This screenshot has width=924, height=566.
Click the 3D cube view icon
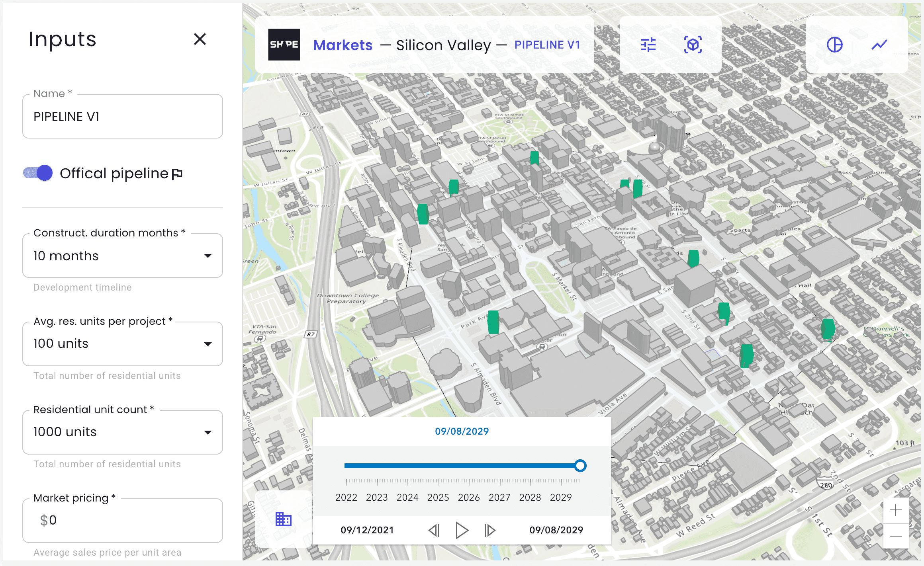pyautogui.click(x=693, y=45)
